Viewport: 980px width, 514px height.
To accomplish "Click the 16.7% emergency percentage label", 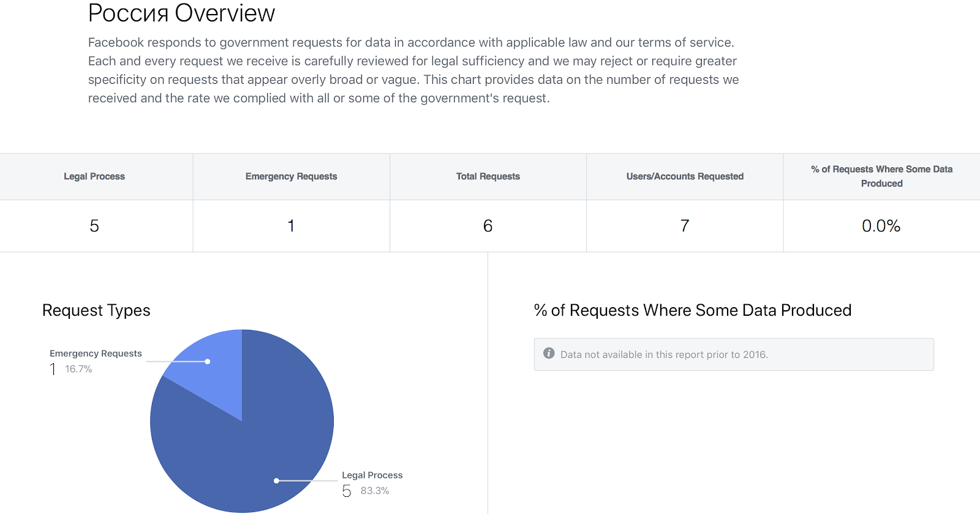I will (x=78, y=369).
